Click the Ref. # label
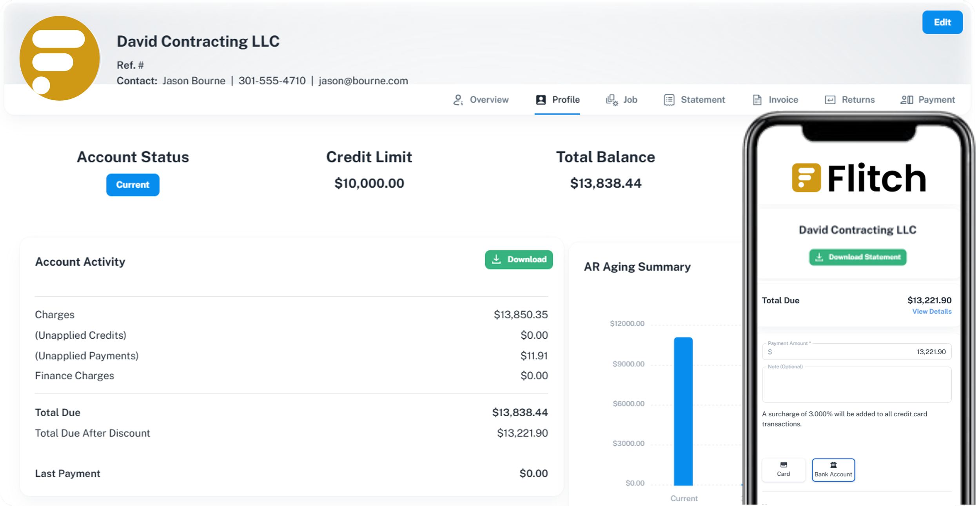Viewport: 980px width, 506px height. pos(130,65)
